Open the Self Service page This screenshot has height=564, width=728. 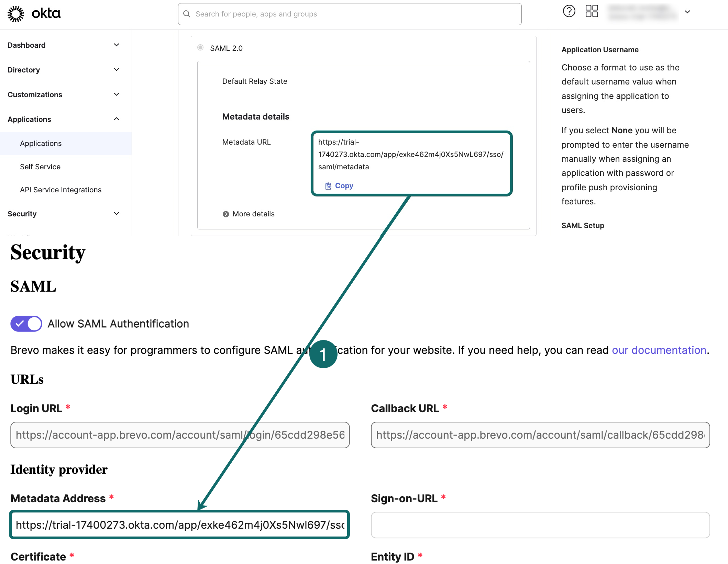point(40,167)
